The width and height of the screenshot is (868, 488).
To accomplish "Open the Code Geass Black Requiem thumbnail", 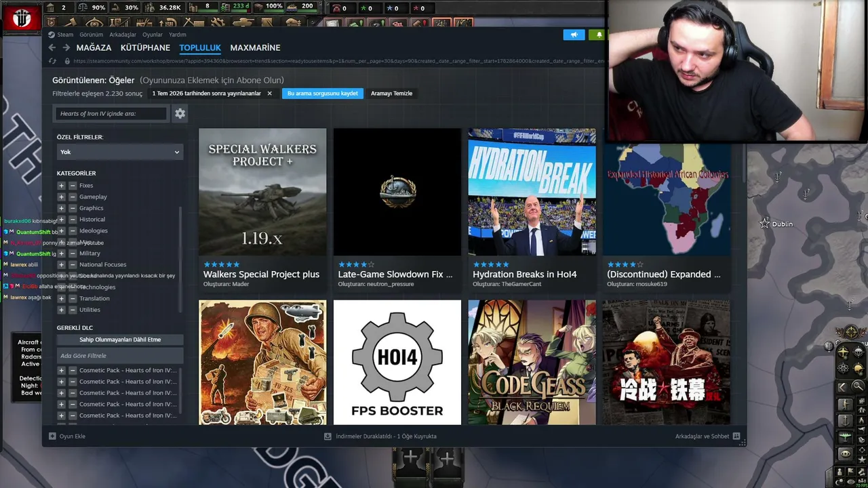I will 532,363.
